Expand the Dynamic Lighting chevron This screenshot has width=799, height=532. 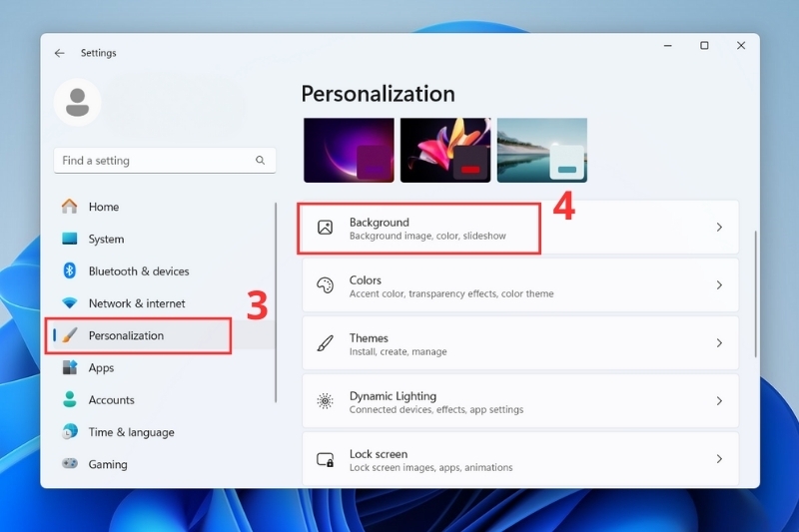point(719,401)
